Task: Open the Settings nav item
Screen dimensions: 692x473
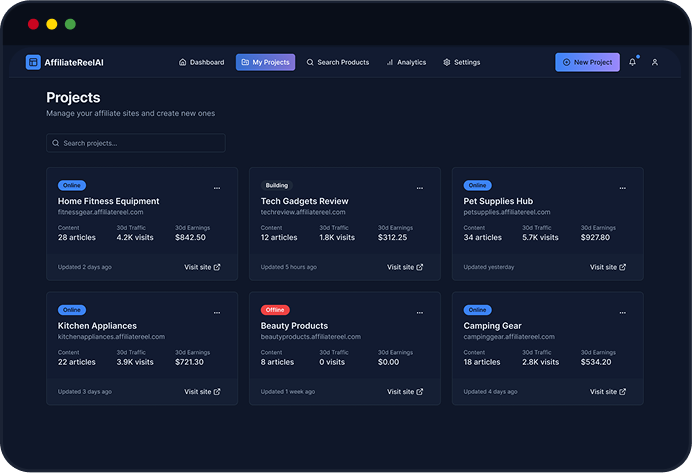Action: 461,62
